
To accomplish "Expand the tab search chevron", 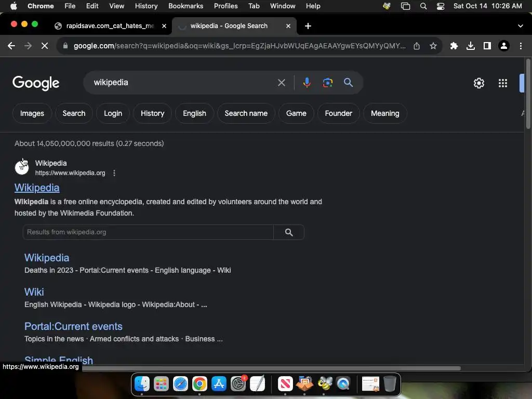I will (x=520, y=26).
